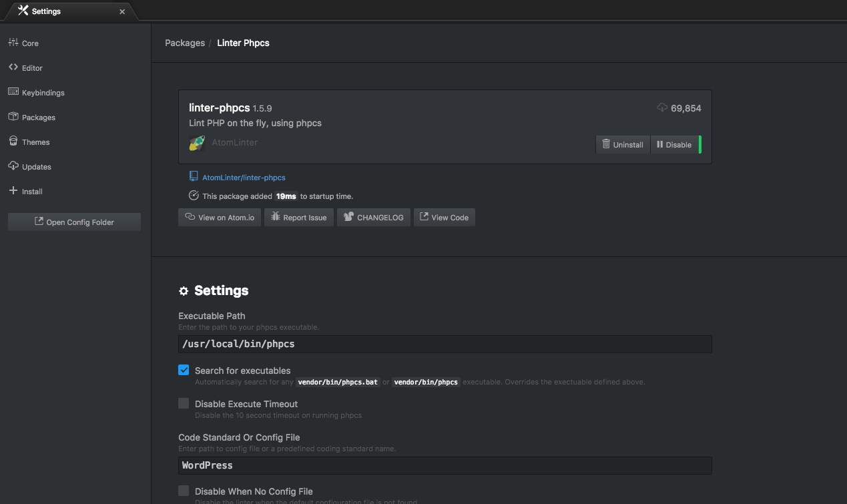Image resolution: width=847 pixels, height=504 pixels.
Task: Go back to Packages via the breadcrumb
Action: pyautogui.click(x=185, y=43)
